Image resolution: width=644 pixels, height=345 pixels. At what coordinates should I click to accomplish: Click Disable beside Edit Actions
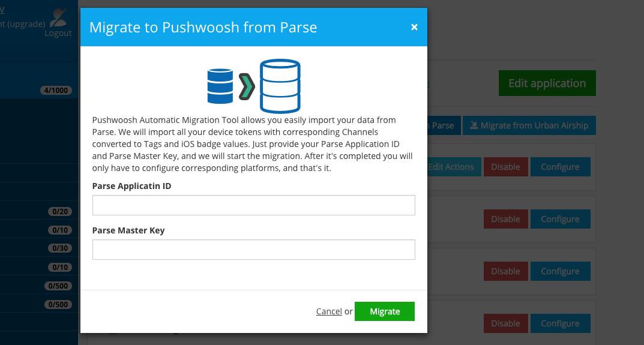tap(505, 167)
